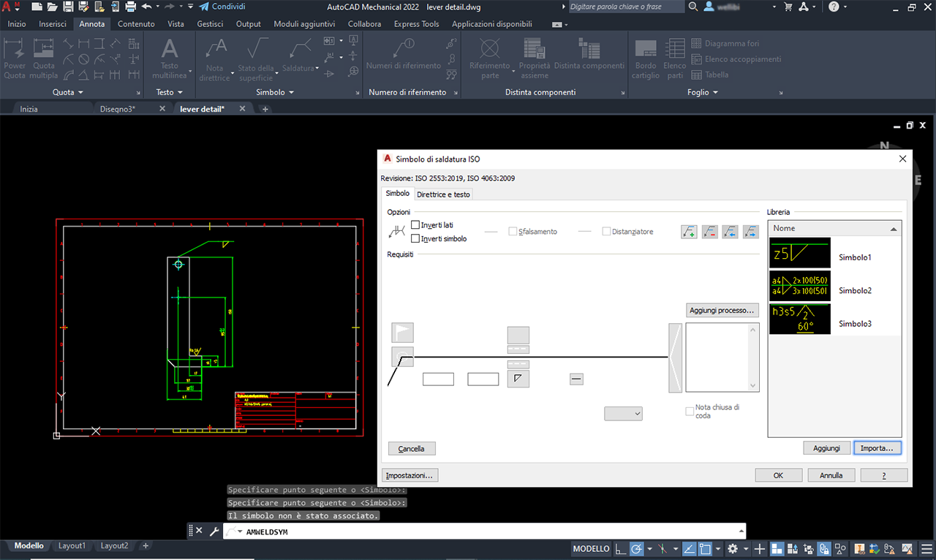This screenshot has width=936, height=560.
Task: Select the Quota multipla tool
Action: pyautogui.click(x=44, y=58)
